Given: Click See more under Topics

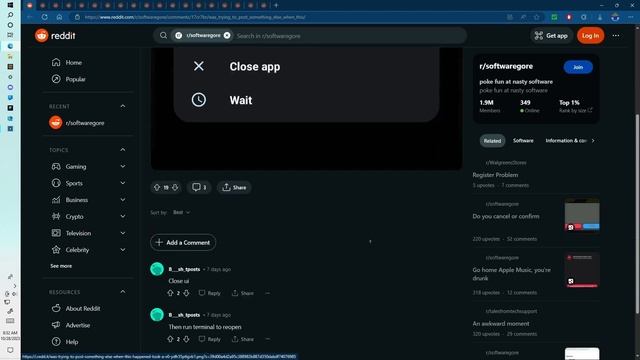Looking at the screenshot, I should [x=61, y=266].
